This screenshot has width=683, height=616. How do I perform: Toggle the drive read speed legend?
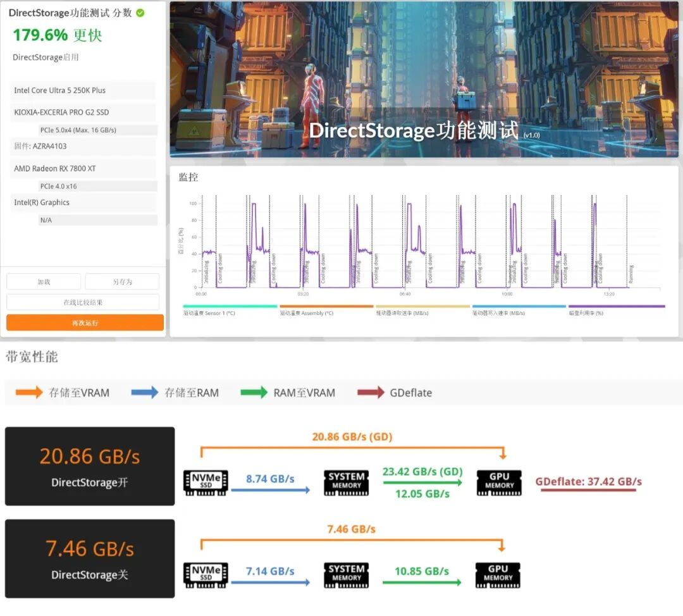[x=423, y=310]
